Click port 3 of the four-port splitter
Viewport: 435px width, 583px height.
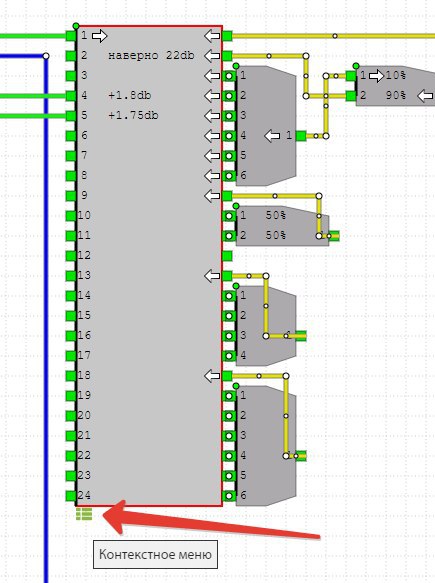point(229,336)
